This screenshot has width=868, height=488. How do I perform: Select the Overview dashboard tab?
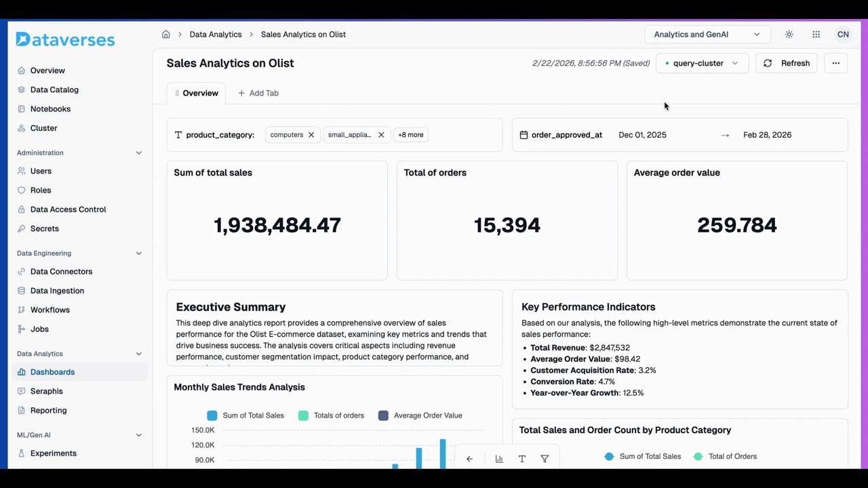pyautogui.click(x=197, y=93)
